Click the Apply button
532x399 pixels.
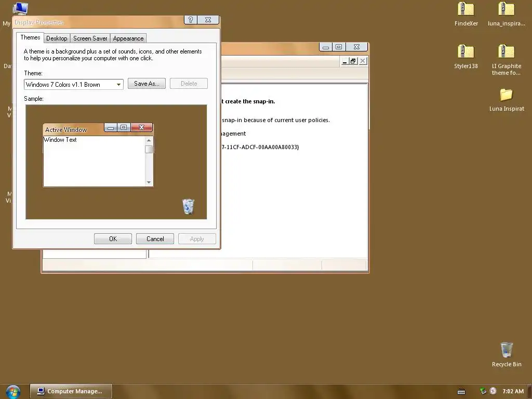point(197,239)
